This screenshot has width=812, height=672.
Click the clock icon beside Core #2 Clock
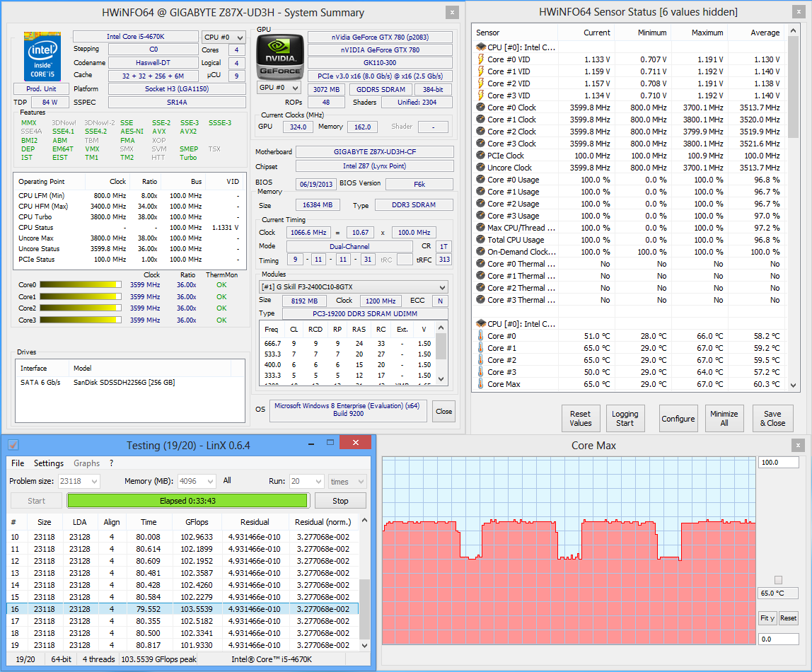[x=480, y=131]
